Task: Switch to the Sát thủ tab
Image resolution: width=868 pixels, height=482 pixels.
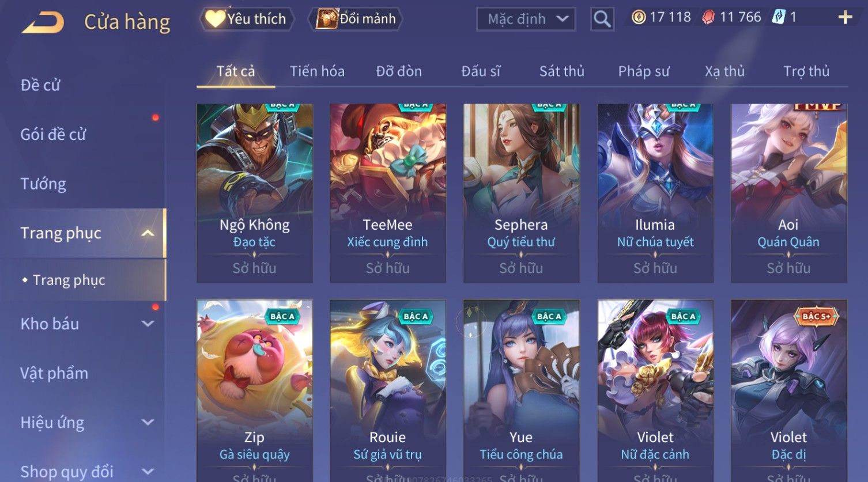Action: [562, 71]
